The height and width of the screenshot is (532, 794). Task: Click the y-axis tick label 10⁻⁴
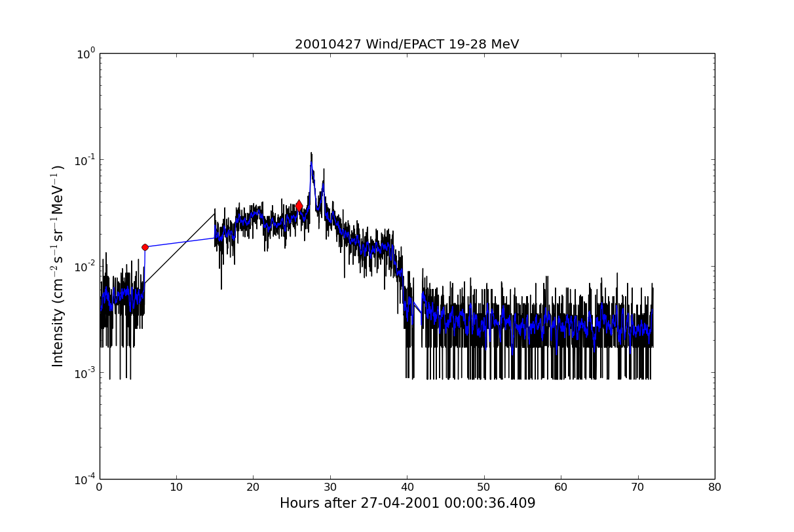tap(86, 480)
